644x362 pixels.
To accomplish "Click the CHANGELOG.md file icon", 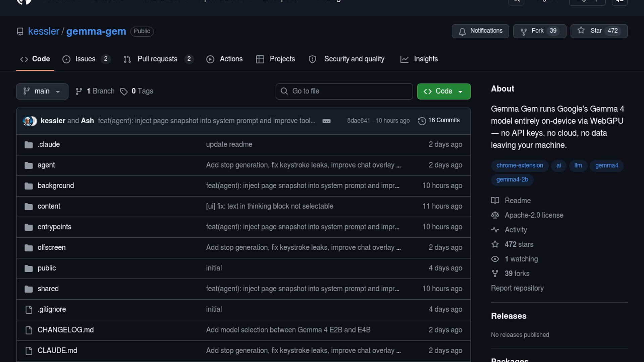I will (x=29, y=330).
